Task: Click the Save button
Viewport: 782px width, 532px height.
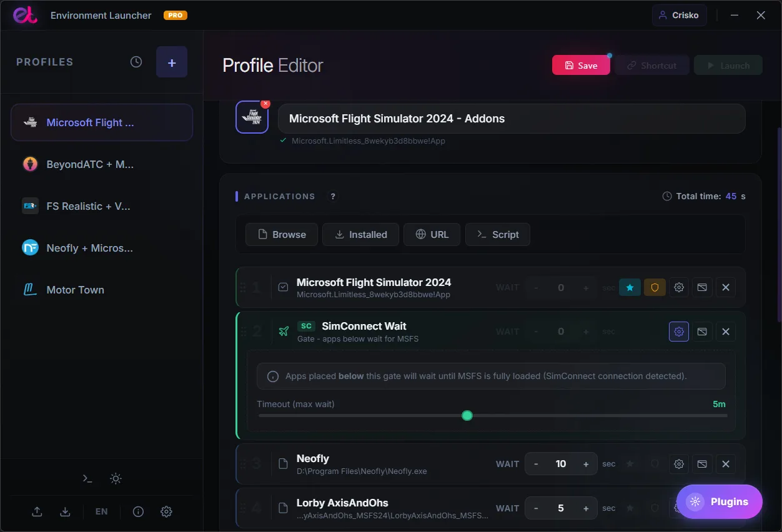Action: coord(581,66)
